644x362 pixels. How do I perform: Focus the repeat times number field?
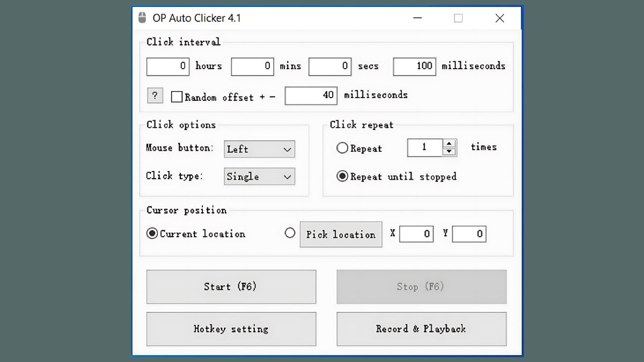click(425, 147)
